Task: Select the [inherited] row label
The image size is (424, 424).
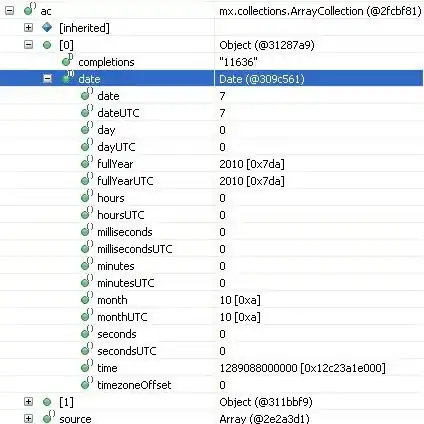Action: pyautogui.click(x=84, y=28)
